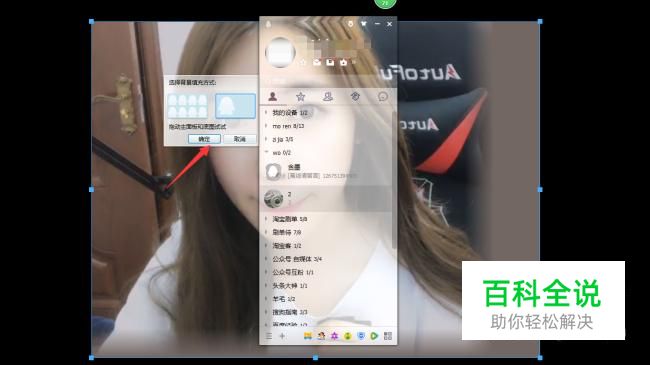This screenshot has width=650, height=365.
Task: Open the yellow-green round app icon
Action: pyautogui.click(x=348, y=336)
